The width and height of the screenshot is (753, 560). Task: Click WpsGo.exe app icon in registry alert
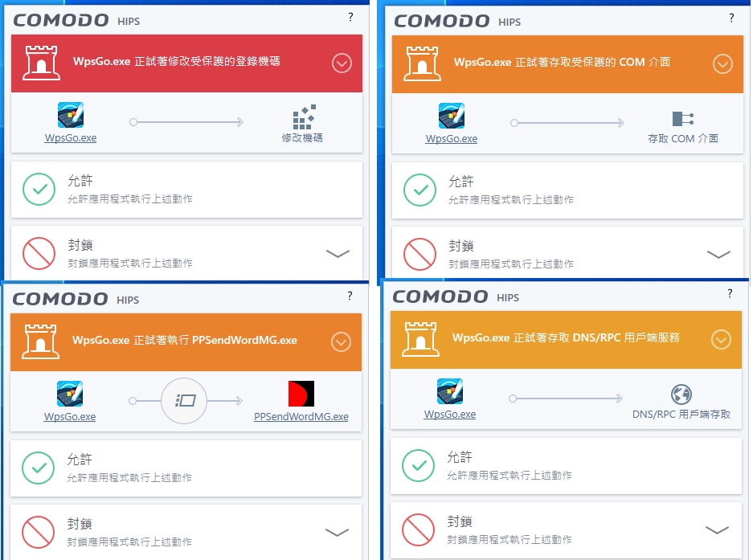[71, 115]
